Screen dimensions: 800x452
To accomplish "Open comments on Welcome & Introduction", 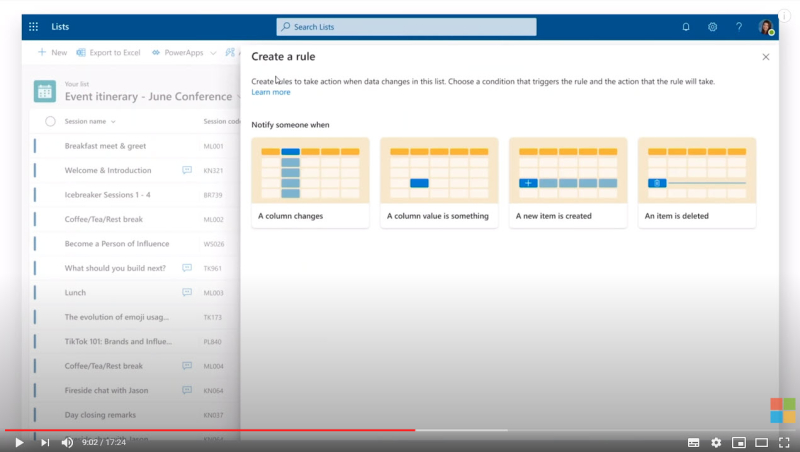I will click(x=187, y=170).
